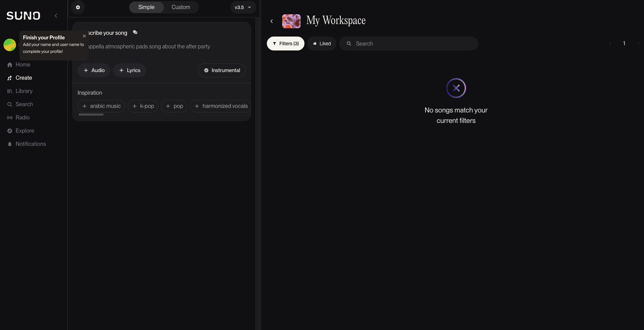Viewport: 644px width, 330px height.
Task: Switch to the Simple tab
Action: pyautogui.click(x=146, y=7)
